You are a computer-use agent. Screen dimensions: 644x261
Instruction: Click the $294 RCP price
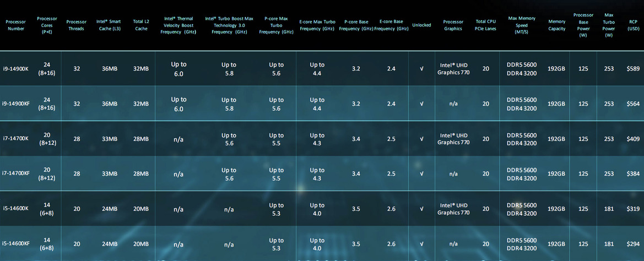point(634,244)
